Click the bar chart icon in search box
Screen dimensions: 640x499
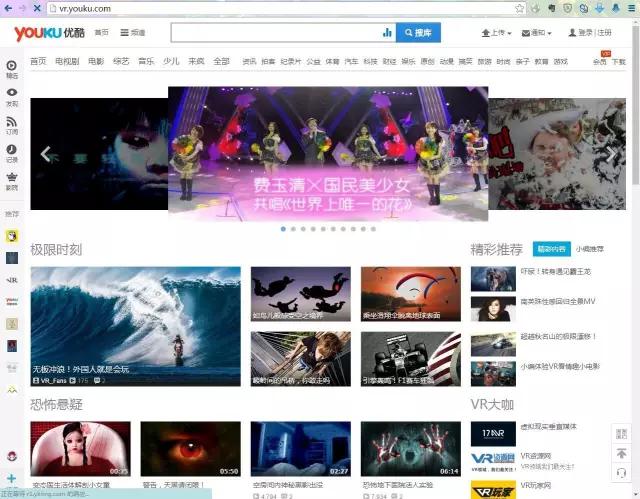point(387,33)
